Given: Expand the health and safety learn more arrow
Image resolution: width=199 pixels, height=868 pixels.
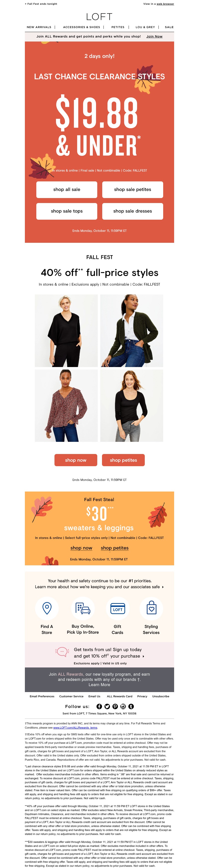Looking at the screenshot, I should coord(163,587).
